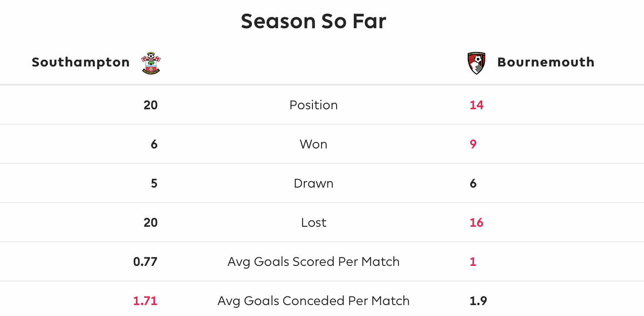Click Avg Goals Conceded Per Match label

click(313, 301)
